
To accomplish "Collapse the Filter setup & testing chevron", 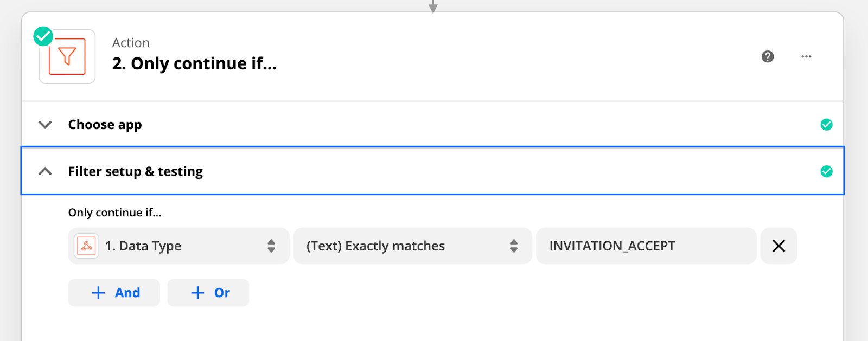I will click(x=45, y=171).
